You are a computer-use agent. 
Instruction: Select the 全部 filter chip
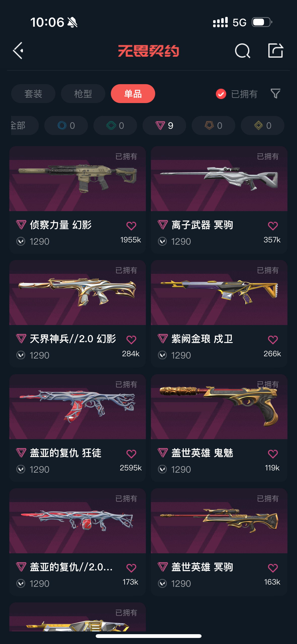25,125
